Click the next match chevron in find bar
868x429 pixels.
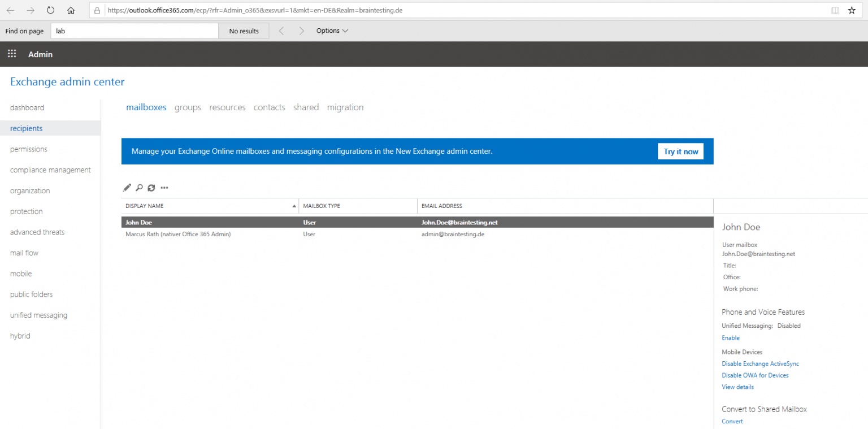point(302,31)
